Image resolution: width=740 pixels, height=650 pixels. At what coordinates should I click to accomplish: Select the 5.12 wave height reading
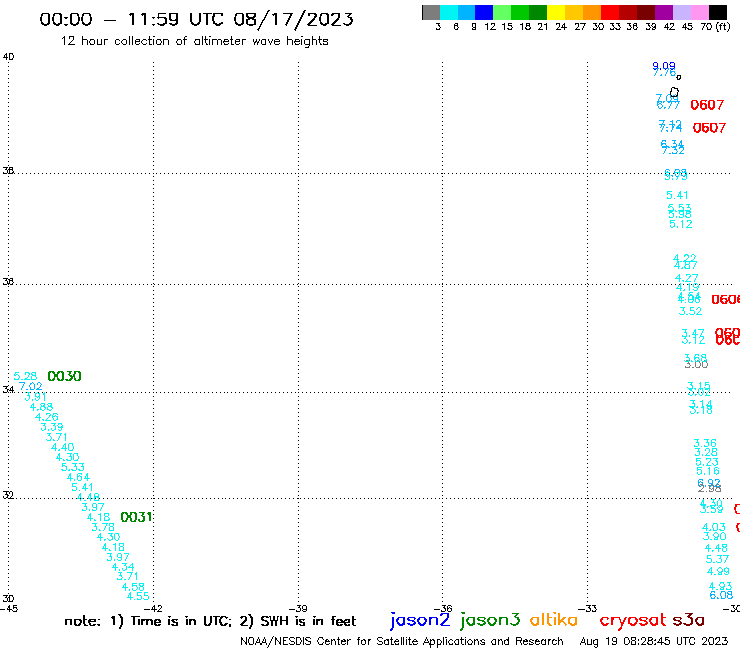(x=681, y=224)
